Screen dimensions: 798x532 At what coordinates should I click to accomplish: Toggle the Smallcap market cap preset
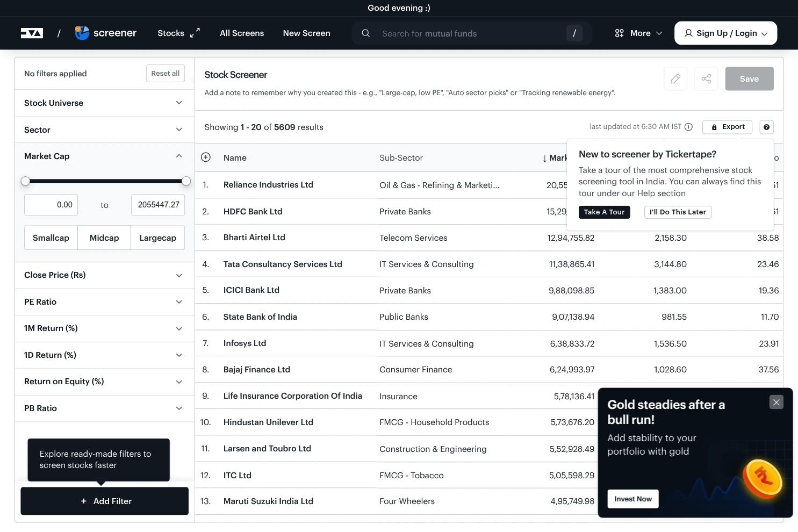51,238
